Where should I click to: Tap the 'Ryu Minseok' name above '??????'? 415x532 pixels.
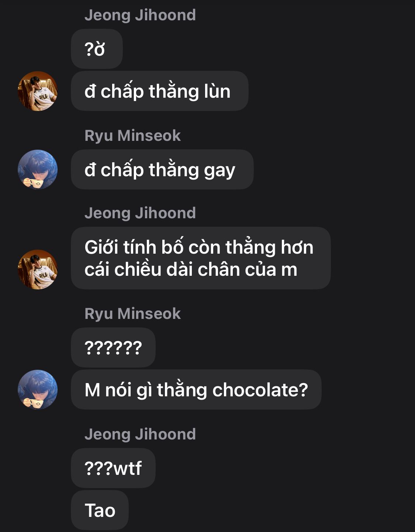coord(133,314)
